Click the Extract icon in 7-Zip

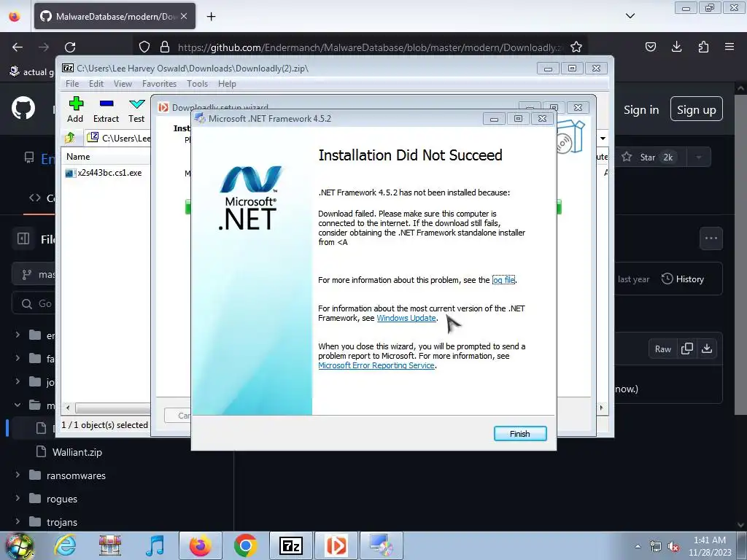click(106, 109)
